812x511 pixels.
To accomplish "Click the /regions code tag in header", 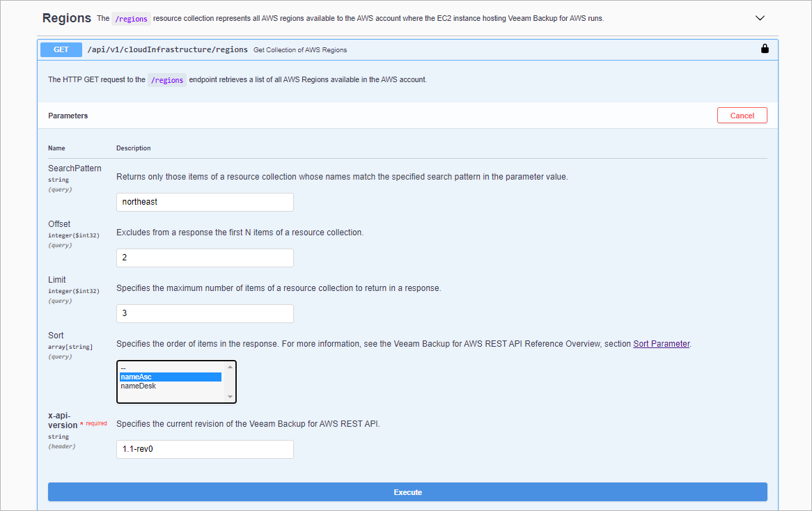I will (131, 19).
